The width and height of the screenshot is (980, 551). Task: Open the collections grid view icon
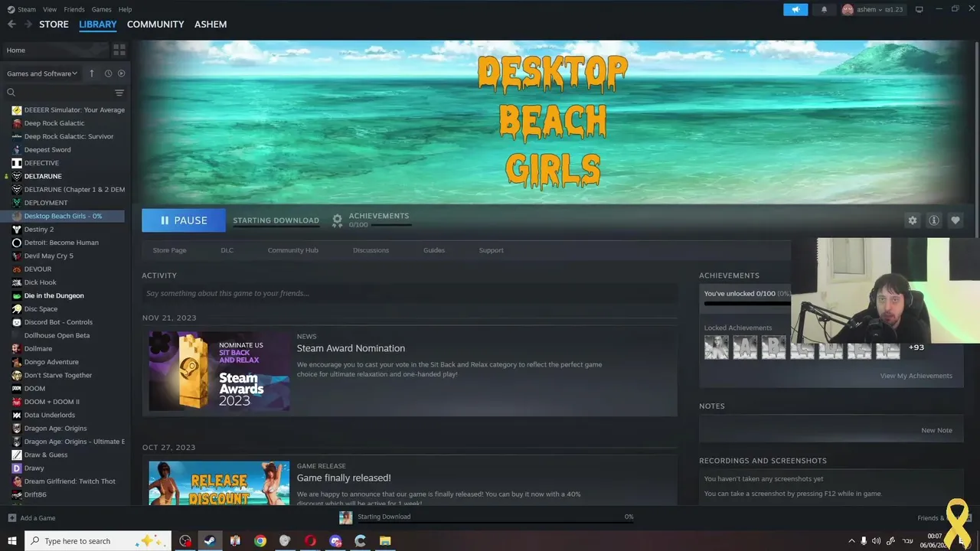coord(119,51)
